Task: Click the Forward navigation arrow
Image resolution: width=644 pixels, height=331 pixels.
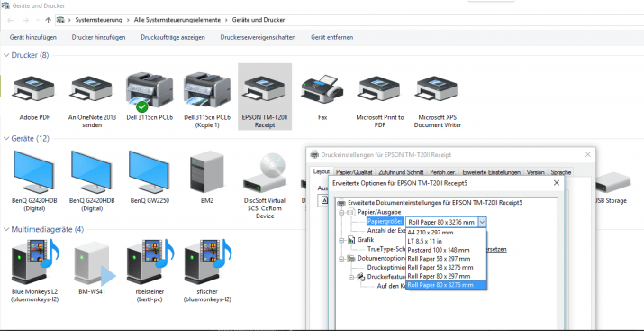Action: (25, 20)
